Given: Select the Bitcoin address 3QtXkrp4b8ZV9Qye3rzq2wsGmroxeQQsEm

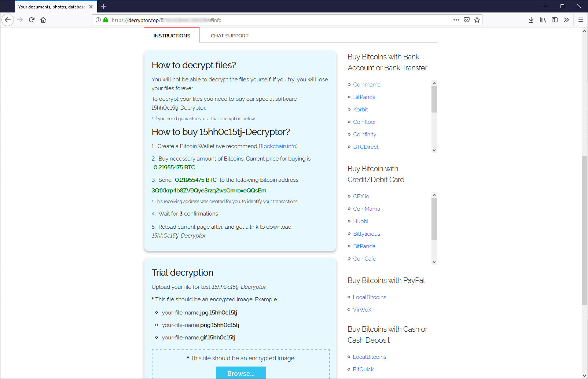Looking at the screenshot, I should 209,190.
